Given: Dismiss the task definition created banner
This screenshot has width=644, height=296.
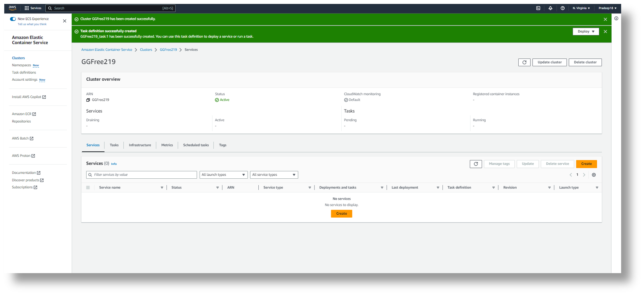Looking at the screenshot, I should tap(605, 31).
